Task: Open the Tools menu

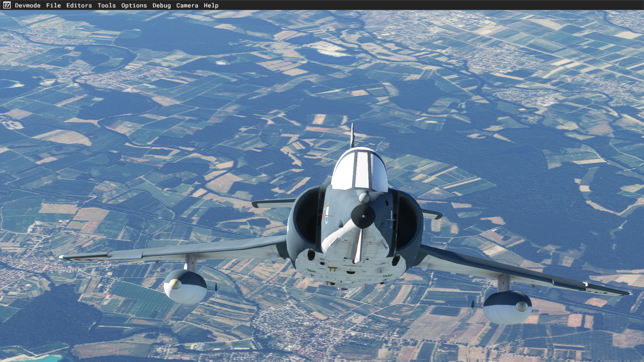Action: (106, 5)
